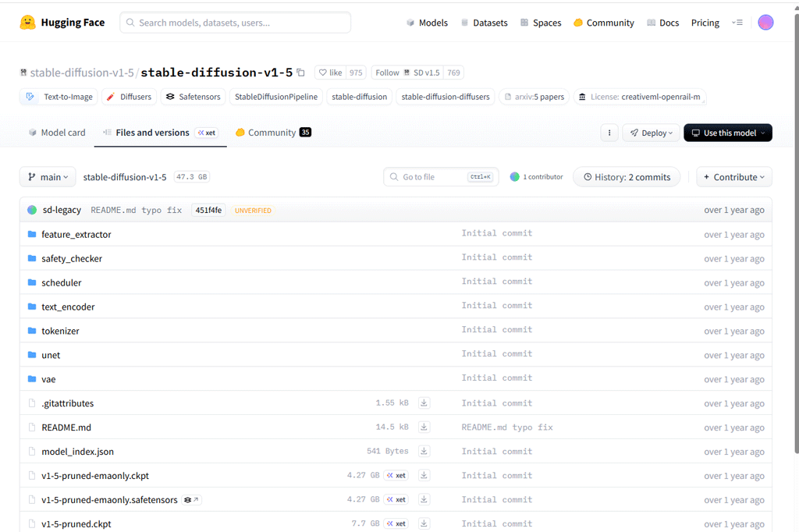
Task: Download the README.md file
Action: [424, 427]
